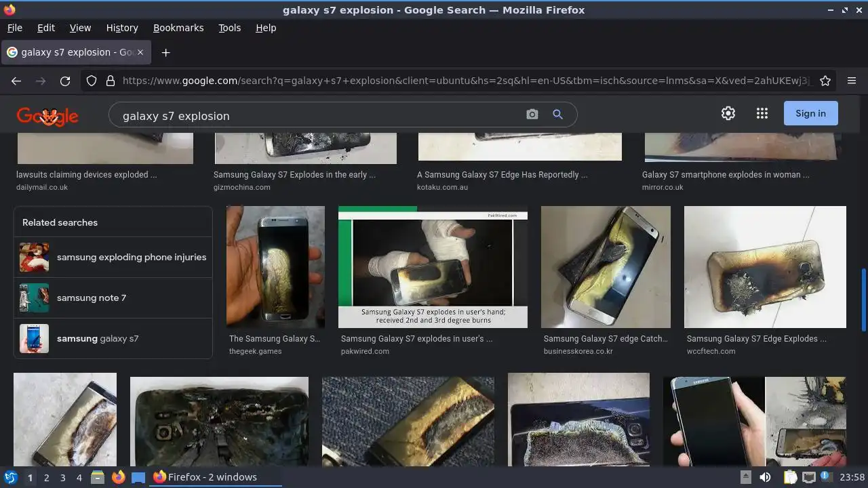Click 'Samsung Galaxy S7 edge Catch...' caption
868x488 pixels.
606,338
